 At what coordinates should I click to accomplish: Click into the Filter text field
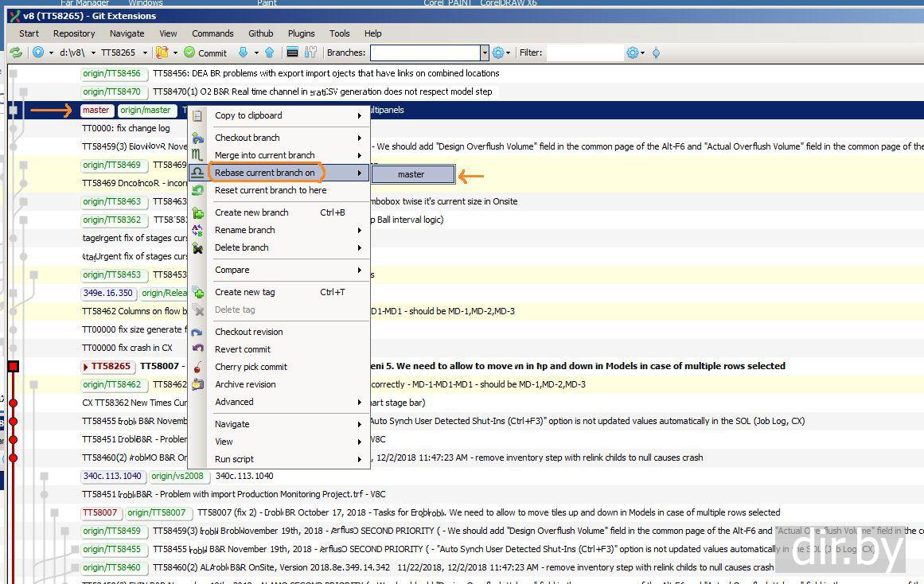pyautogui.click(x=584, y=53)
